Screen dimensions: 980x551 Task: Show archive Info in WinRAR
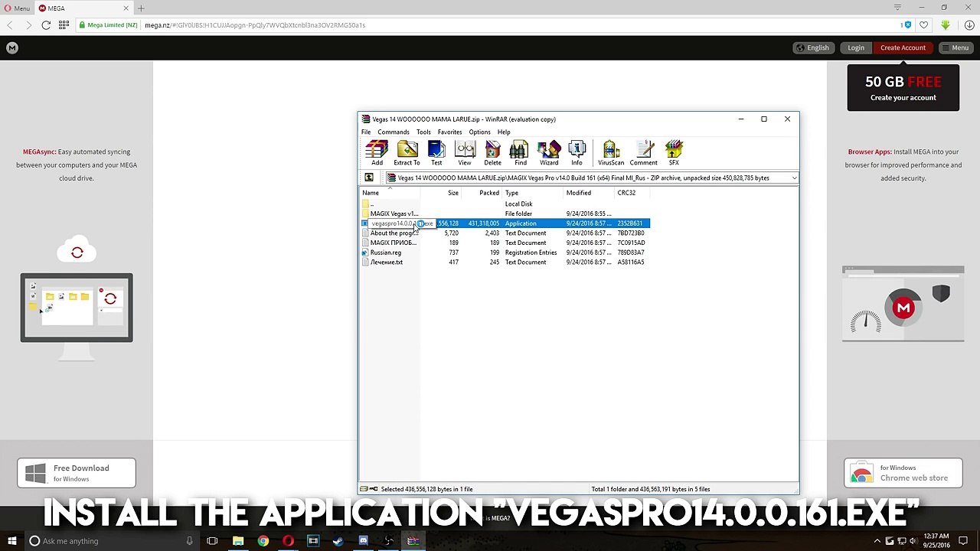click(577, 153)
